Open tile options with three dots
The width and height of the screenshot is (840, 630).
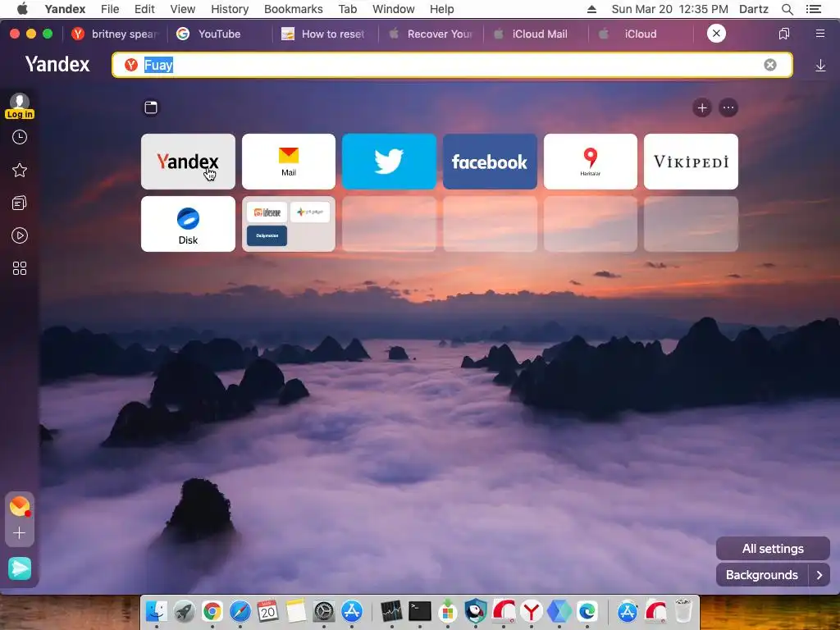click(x=728, y=108)
